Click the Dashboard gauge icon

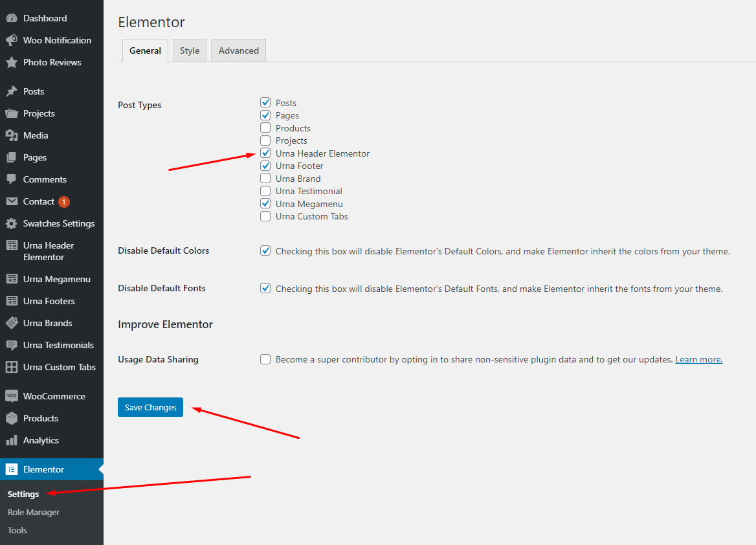click(12, 18)
